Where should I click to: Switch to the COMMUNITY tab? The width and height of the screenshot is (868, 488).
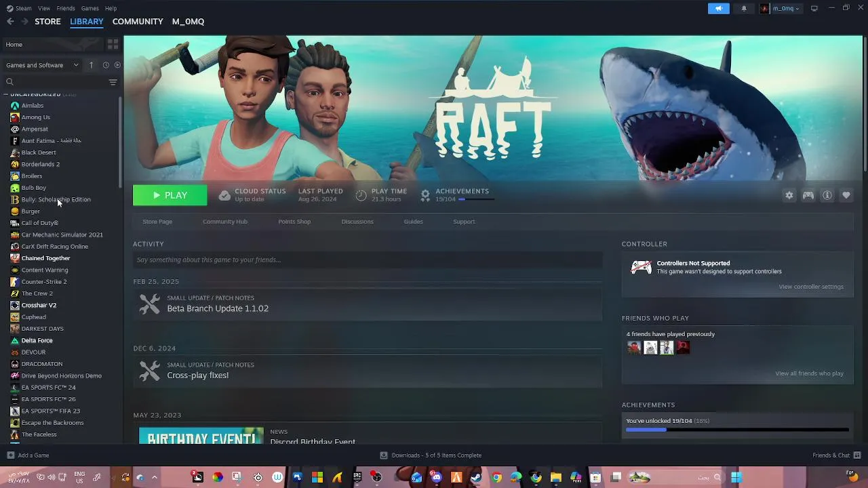click(x=138, y=22)
